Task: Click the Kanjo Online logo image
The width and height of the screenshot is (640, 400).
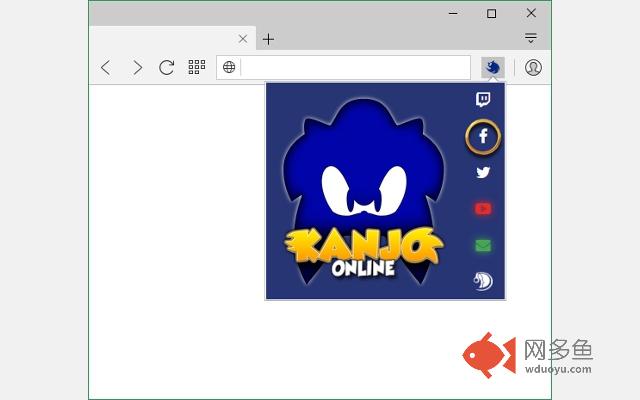Action: click(x=363, y=191)
